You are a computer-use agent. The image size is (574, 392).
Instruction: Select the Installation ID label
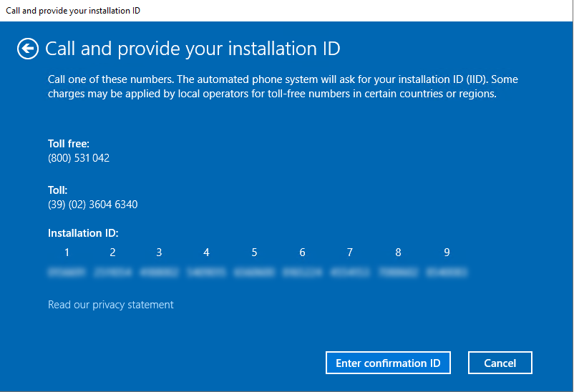coord(83,233)
